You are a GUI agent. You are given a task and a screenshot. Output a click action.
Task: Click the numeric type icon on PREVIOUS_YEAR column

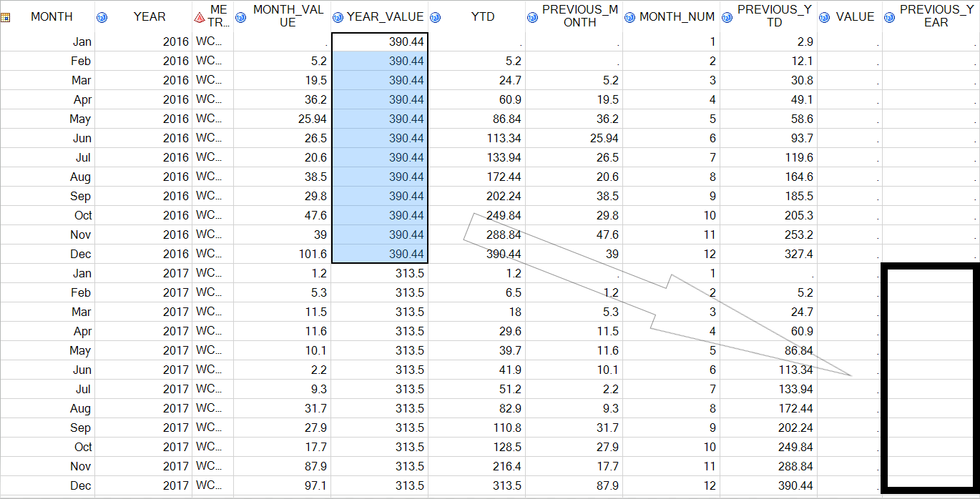pos(888,16)
